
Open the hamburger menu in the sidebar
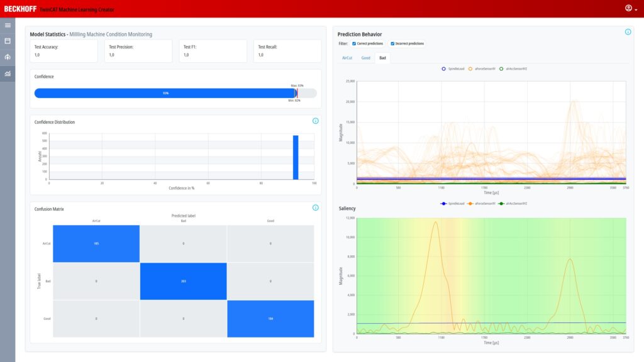8,25
